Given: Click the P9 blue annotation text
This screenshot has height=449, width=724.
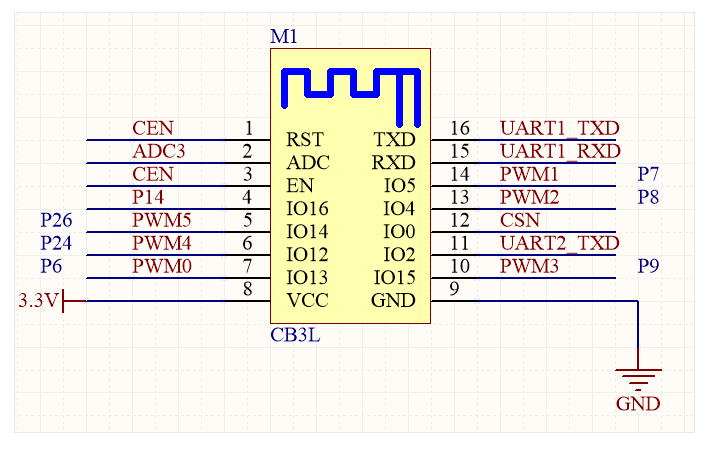Looking at the screenshot, I should (x=648, y=266).
